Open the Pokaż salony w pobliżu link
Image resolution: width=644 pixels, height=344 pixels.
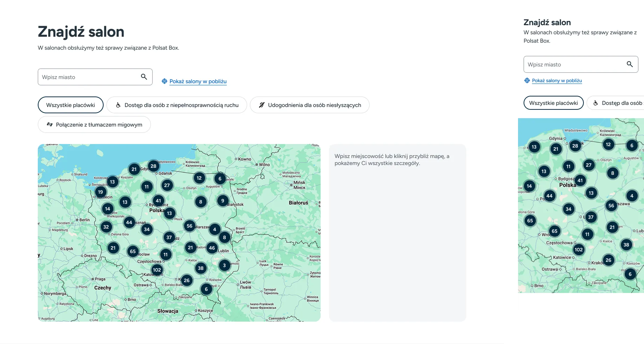pyautogui.click(x=198, y=81)
